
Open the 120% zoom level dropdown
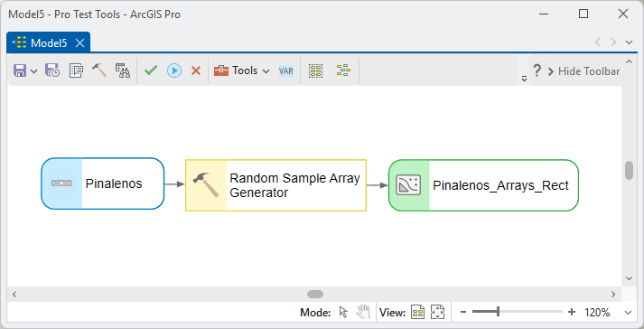click(628, 313)
